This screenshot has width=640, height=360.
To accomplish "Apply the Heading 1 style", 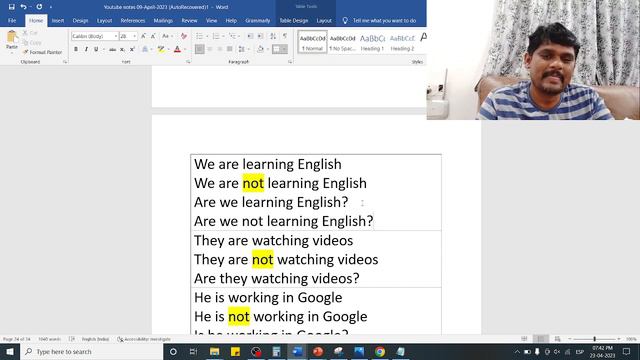I will [x=372, y=42].
